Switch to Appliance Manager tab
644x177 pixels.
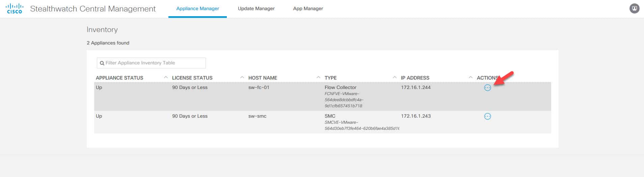(197, 8)
